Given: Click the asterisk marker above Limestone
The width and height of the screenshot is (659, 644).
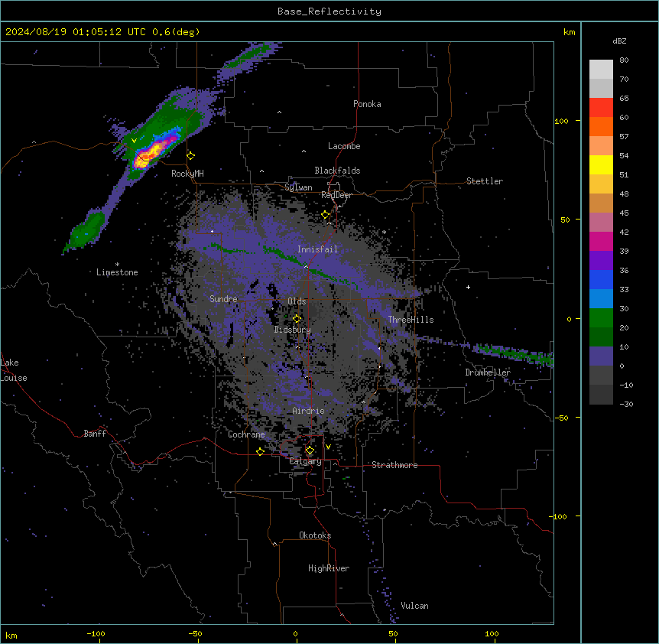Looking at the screenshot, I should click(117, 265).
